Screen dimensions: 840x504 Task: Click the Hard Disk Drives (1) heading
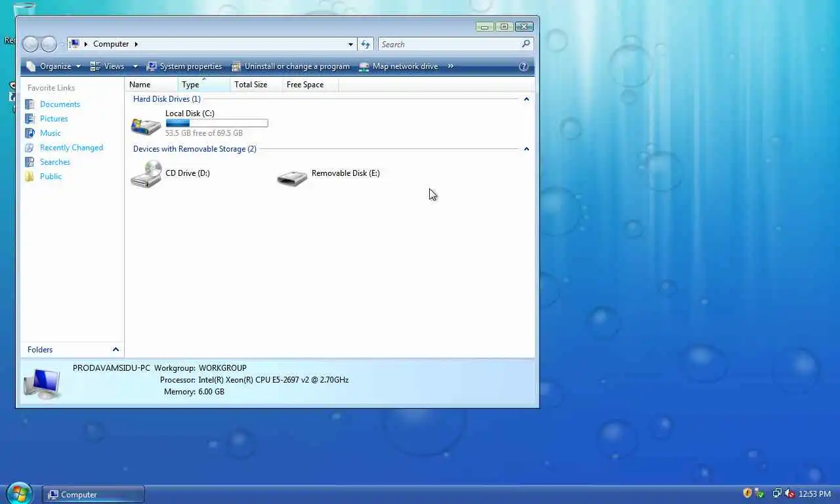[167, 99]
